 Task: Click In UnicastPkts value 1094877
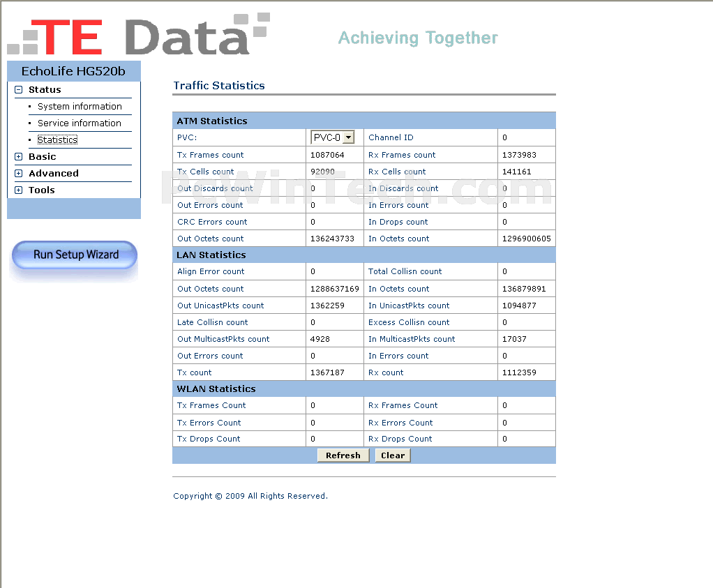pyautogui.click(x=519, y=306)
